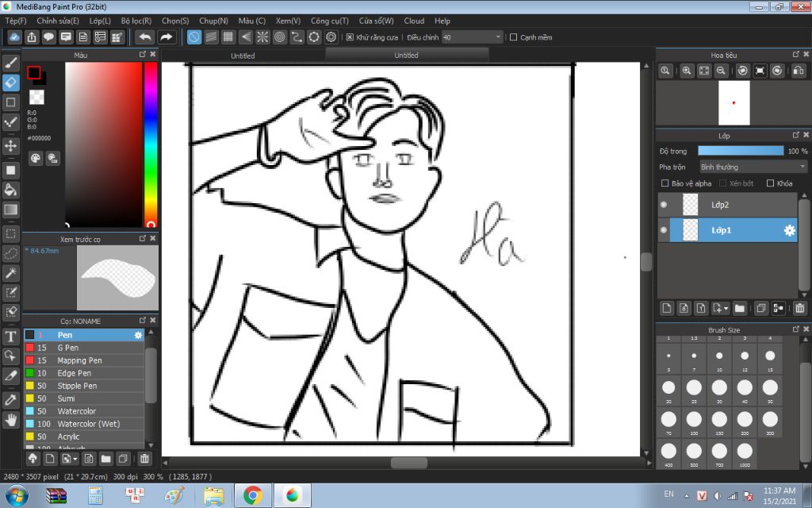The height and width of the screenshot is (508, 812).
Task: Duplicate layer icon in Lớp panel
Action: coord(760,309)
